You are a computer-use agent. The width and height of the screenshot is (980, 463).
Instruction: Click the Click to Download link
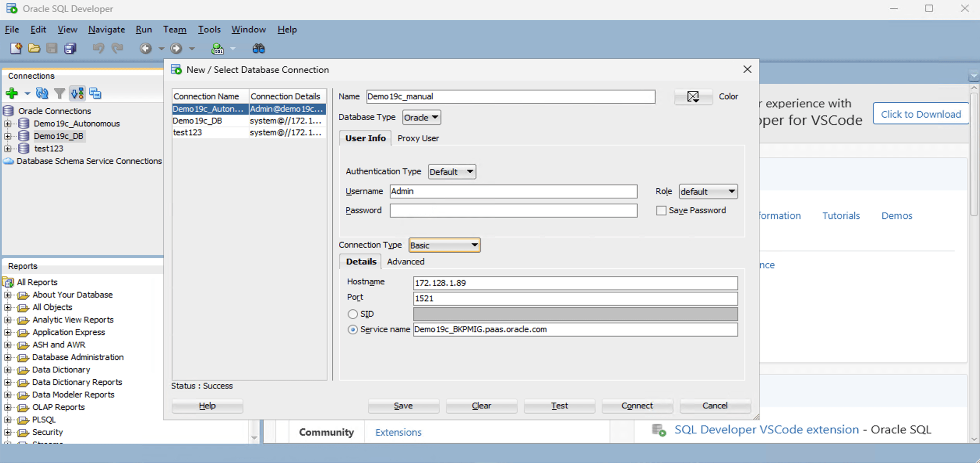click(920, 114)
